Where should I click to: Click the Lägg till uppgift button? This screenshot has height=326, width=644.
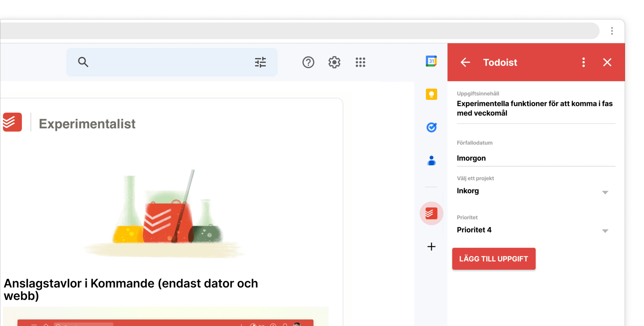494,259
